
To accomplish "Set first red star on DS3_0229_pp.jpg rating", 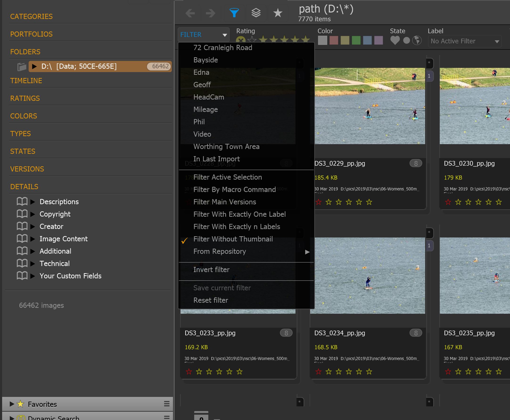I will (x=318, y=202).
